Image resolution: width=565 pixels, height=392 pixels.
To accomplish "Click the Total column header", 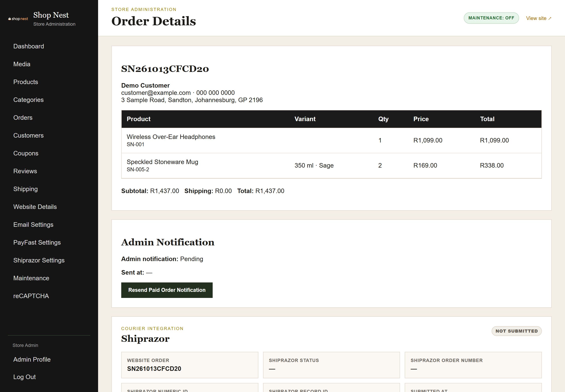I will coord(487,119).
